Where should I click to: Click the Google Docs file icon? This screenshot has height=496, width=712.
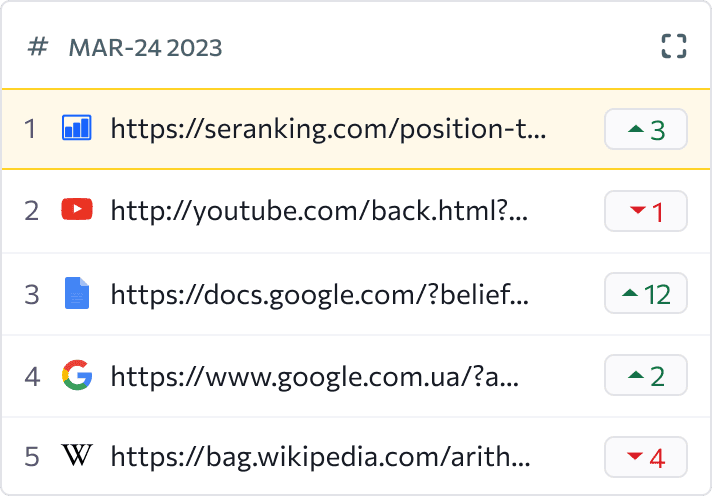(x=77, y=293)
